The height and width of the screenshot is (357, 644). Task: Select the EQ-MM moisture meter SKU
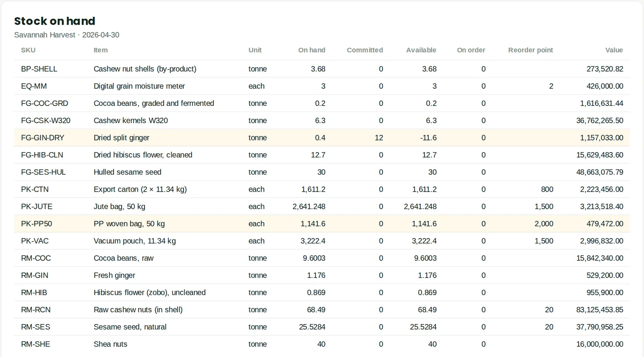34,86
